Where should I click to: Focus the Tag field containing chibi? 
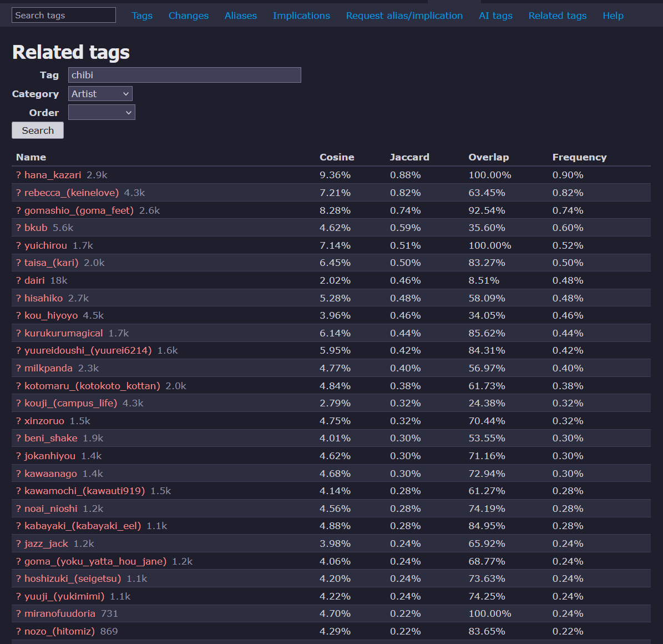pos(184,75)
